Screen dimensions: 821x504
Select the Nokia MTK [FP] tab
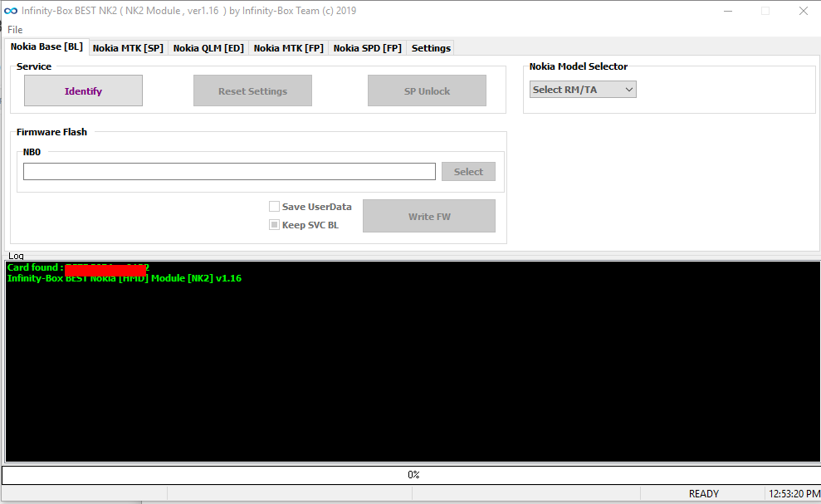[289, 48]
